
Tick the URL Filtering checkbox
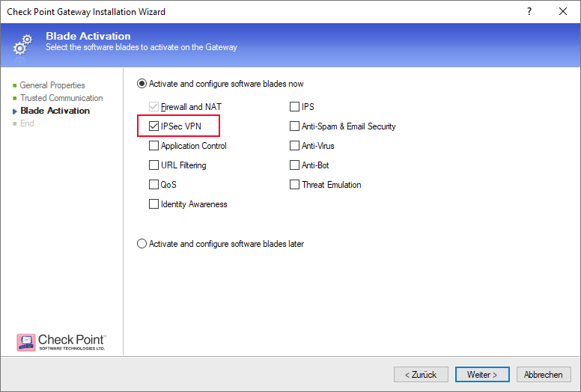154,165
